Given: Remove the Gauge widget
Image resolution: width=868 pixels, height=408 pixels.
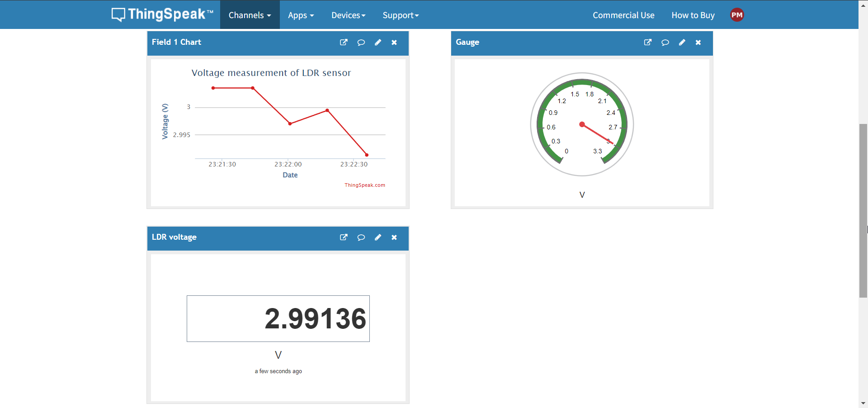Looking at the screenshot, I should [x=698, y=42].
